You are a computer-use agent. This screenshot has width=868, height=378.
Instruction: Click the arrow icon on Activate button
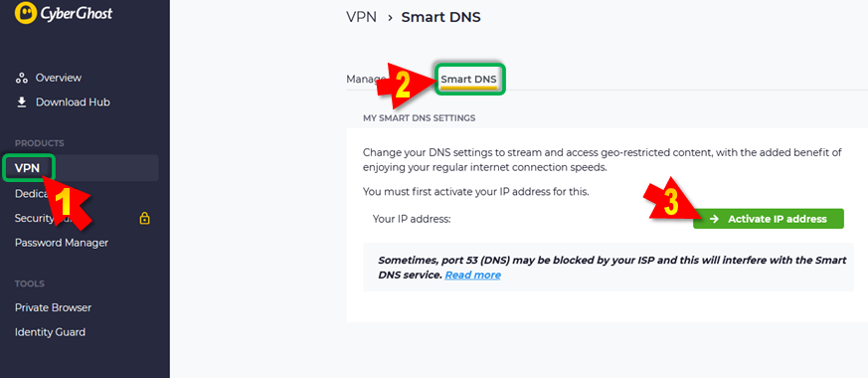(x=714, y=219)
